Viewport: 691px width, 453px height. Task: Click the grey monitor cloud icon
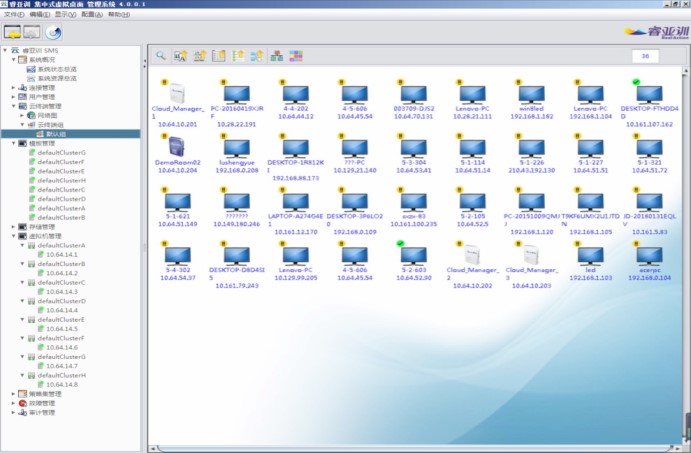click(x=32, y=32)
